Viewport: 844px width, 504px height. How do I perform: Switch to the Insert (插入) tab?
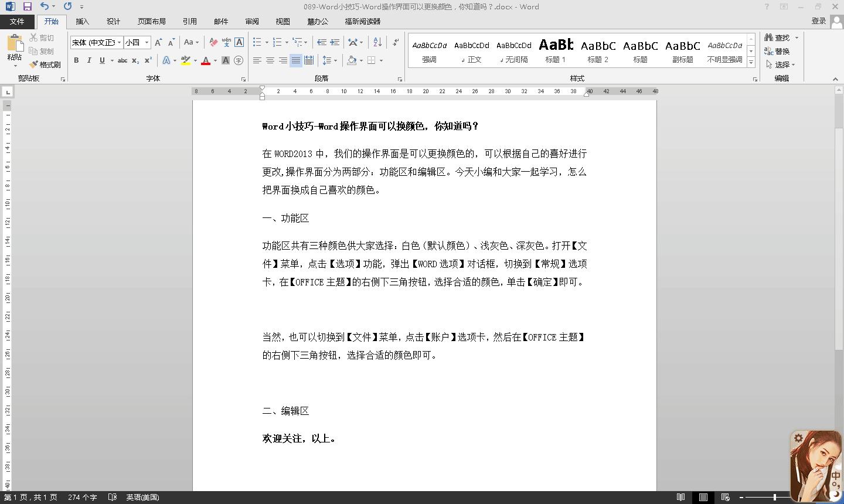pos(83,21)
